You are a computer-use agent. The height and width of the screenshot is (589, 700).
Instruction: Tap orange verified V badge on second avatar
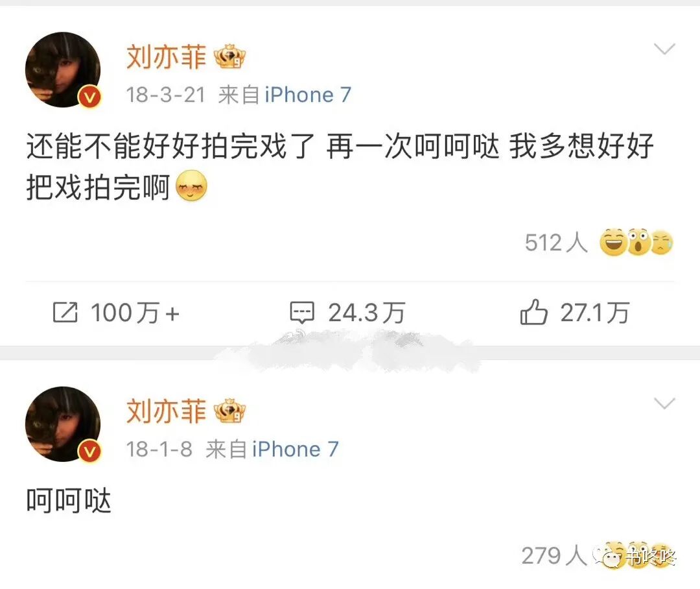(89, 450)
